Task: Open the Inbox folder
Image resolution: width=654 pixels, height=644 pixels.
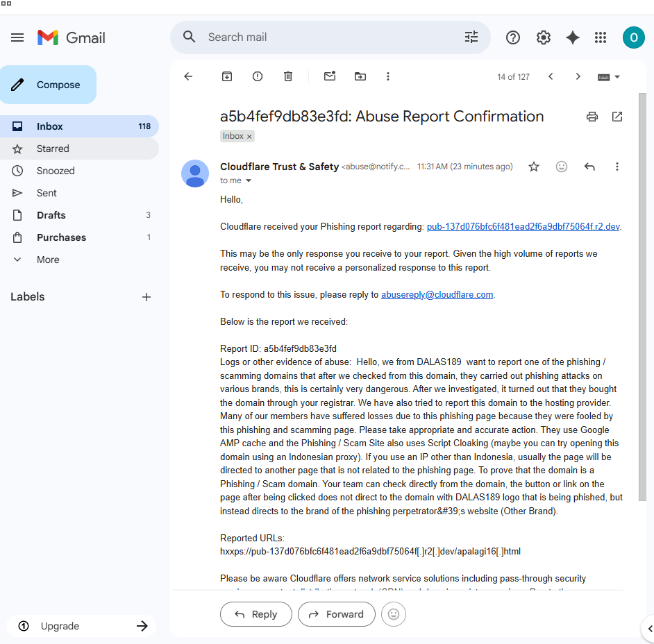Action: point(79,126)
